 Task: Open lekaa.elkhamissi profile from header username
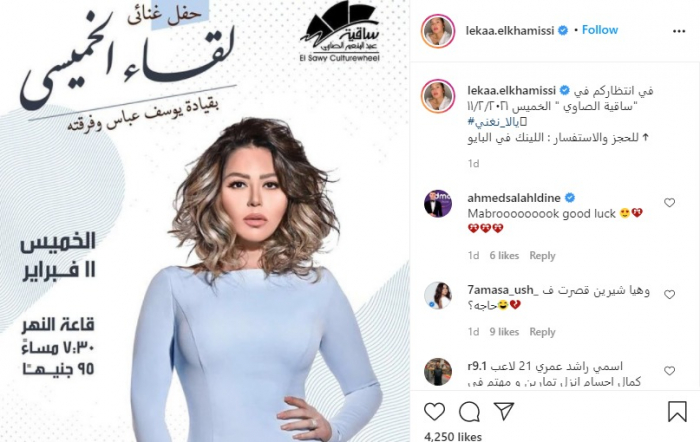[509, 30]
